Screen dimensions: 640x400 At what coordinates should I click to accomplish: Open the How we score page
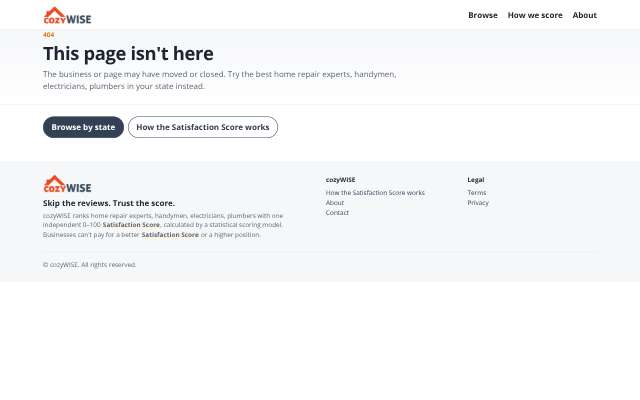535,15
